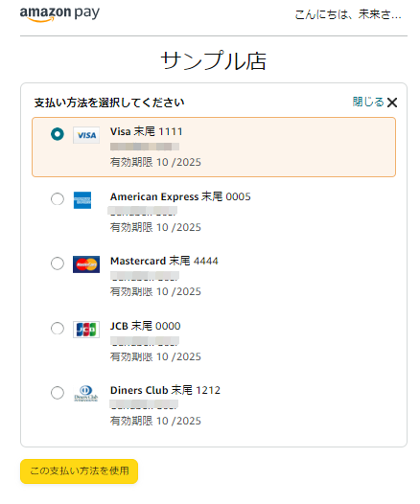Click the Diners Club 末尾 1212 label text
Image resolution: width=420 pixels, height=504 pixels.
165,390
